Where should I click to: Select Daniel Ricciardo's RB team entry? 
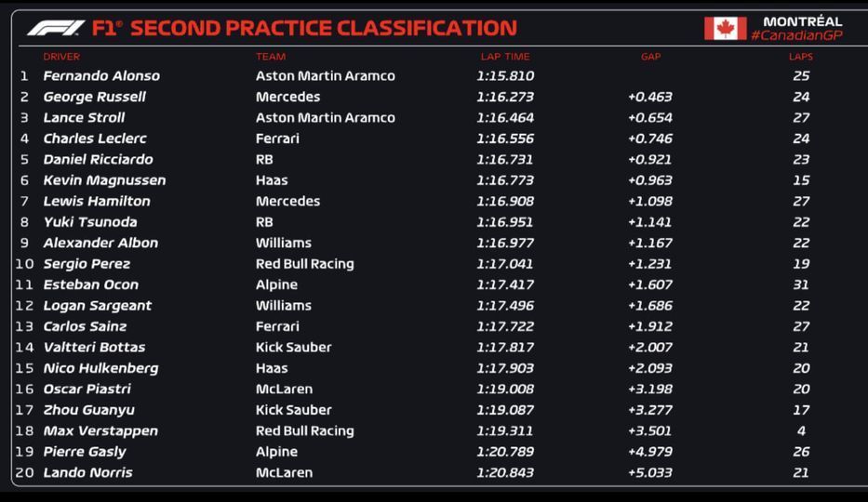coord(266,159)
